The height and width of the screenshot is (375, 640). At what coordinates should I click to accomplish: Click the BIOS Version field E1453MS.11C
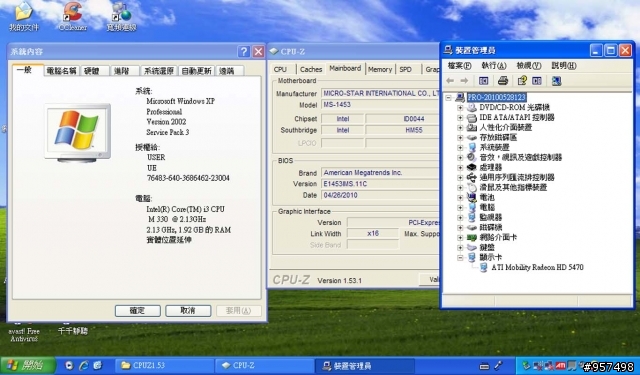[x=380, y=184]
